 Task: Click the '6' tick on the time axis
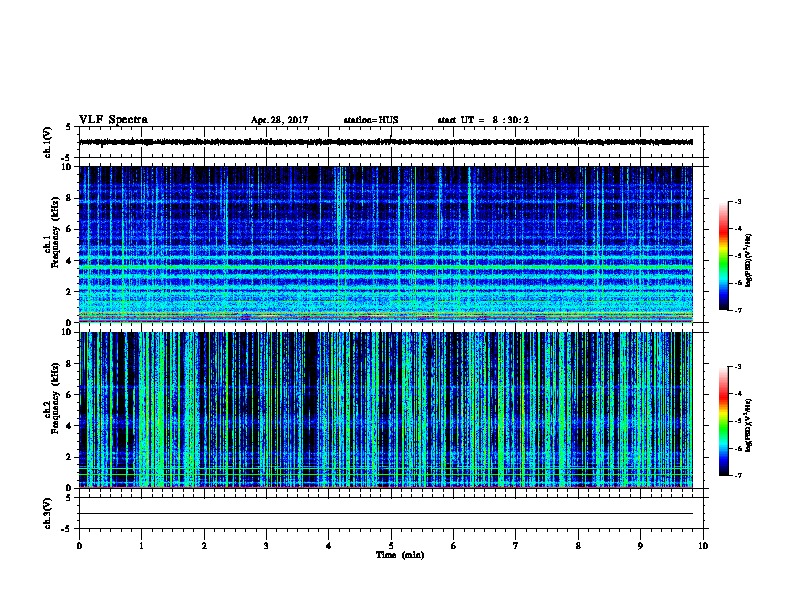point(454,546)
